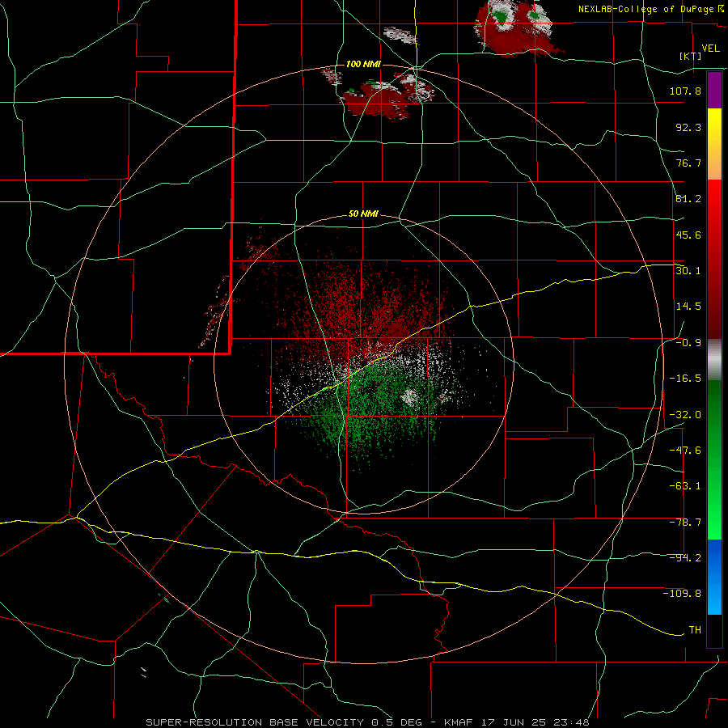Pick the purple segment of the color bar
Viewport: 728px width, 728px height.
(x=714, y=90)
